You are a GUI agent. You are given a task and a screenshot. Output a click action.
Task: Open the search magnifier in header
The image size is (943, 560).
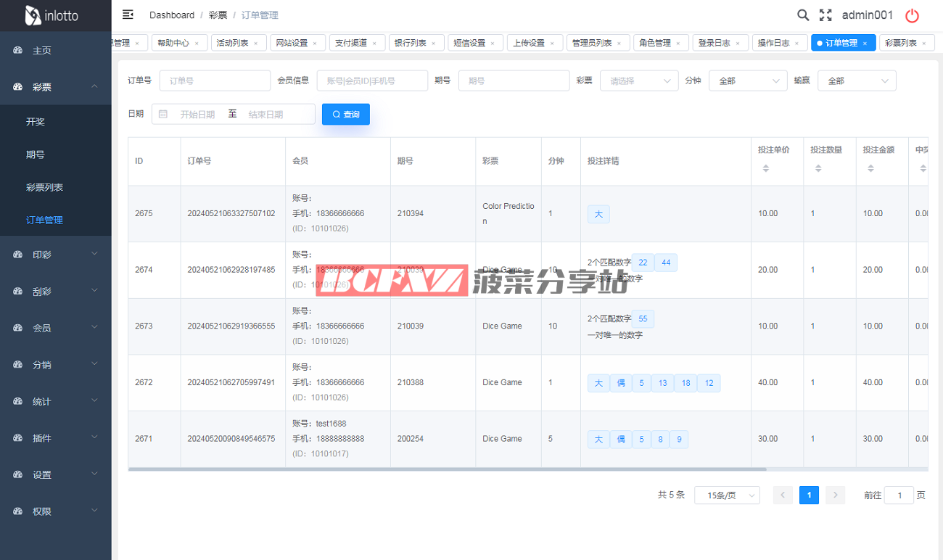(x=803, y=15)
